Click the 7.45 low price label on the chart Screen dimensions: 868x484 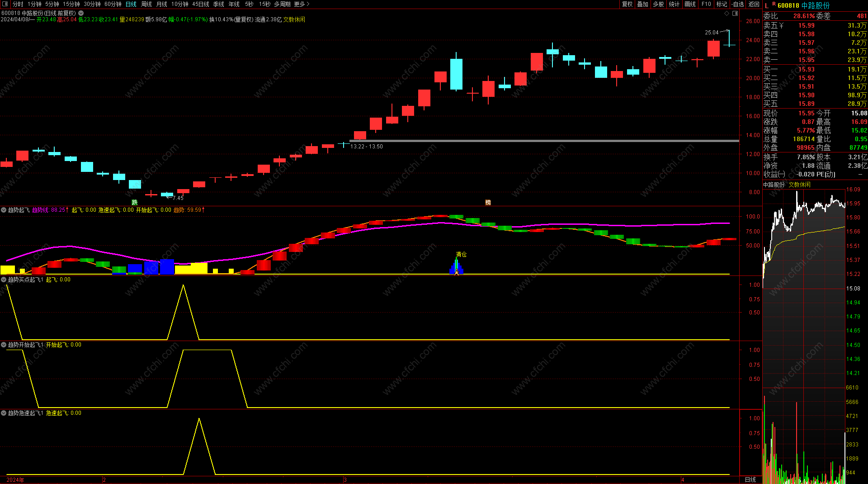coord(178,198)
